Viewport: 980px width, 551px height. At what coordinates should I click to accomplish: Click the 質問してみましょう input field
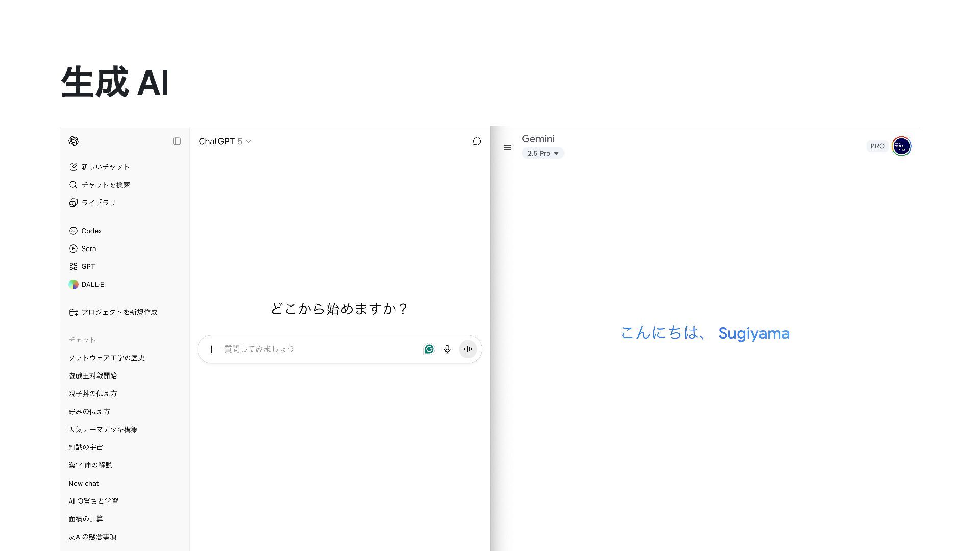point(320,349)
